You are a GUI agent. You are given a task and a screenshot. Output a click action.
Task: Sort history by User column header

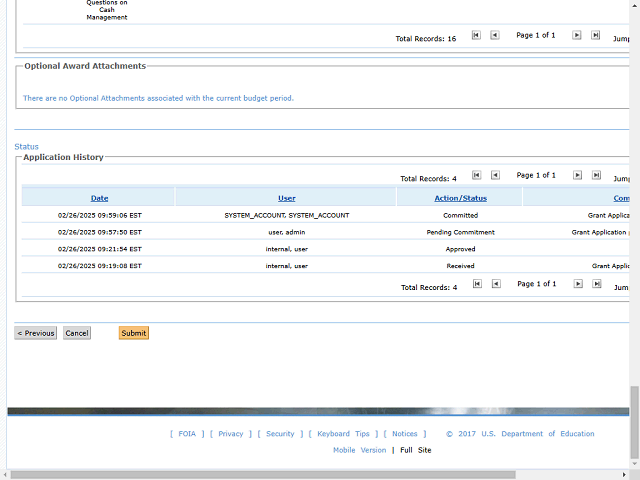pyautogui.click(x=286, y=198)
